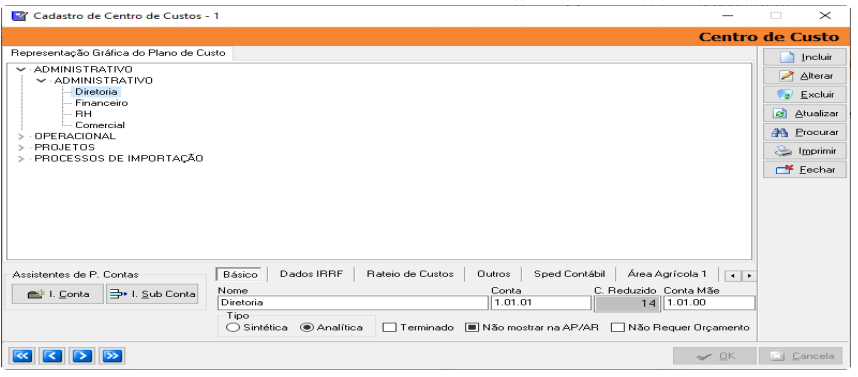Click the Atualizar button
The width and height of the screenshot is (858, 377).
[805, 114]
